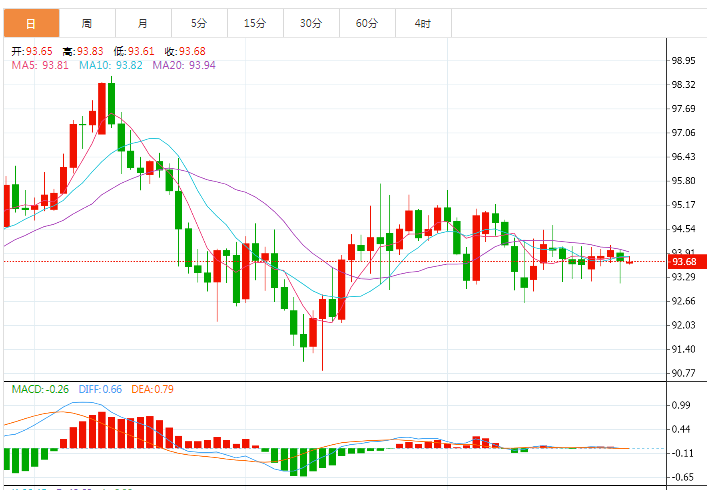707x490 pixels.
Task: Click the red 93.68 current price tag
Action: point(686,262)
